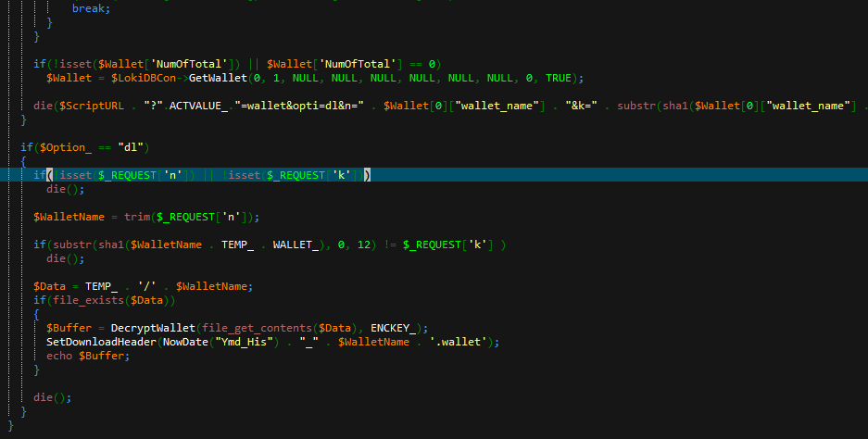Screen dimensions: 868x439
Task: Click the "dl" string in the if condition
Action: click(131, 147)
